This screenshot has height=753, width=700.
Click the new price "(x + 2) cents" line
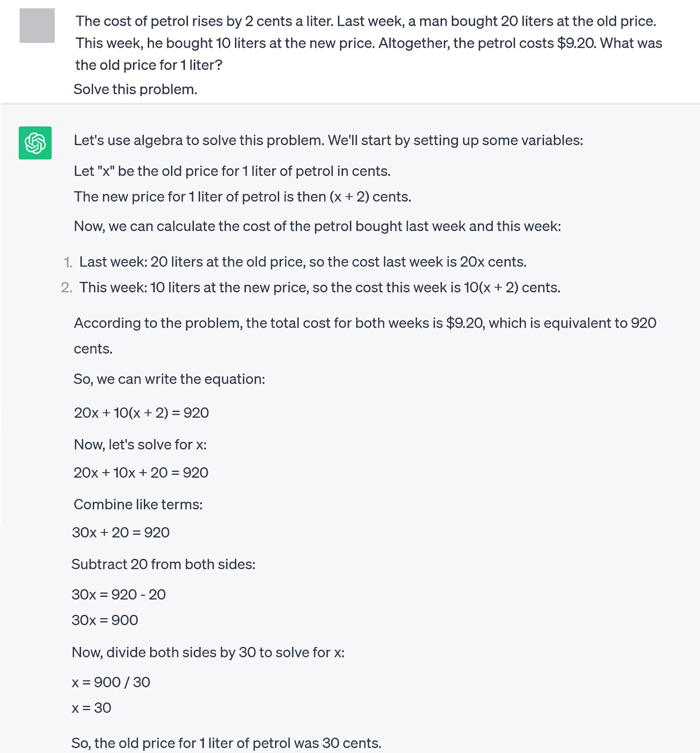click(x=242, y=197)
